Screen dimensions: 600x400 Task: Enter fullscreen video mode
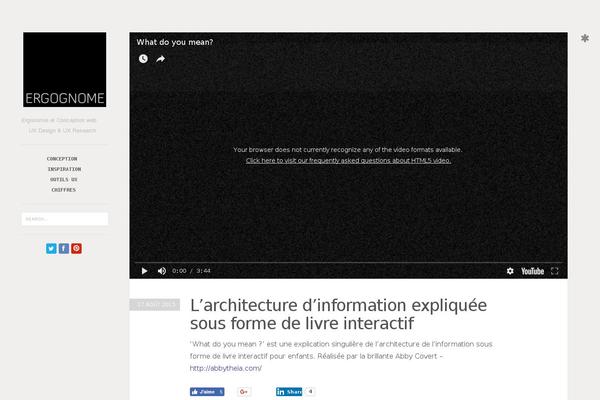click(x=554, y=271)
